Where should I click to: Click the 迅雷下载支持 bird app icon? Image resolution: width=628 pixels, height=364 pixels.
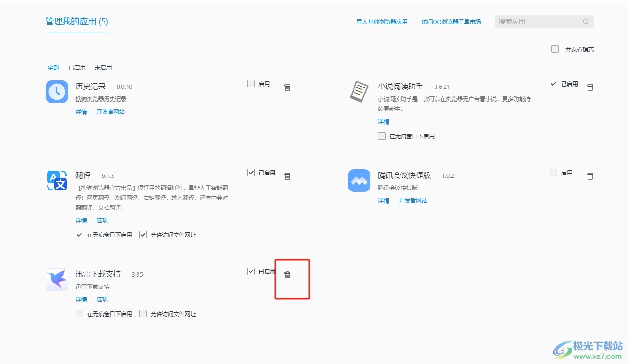(x=57, y=279)
